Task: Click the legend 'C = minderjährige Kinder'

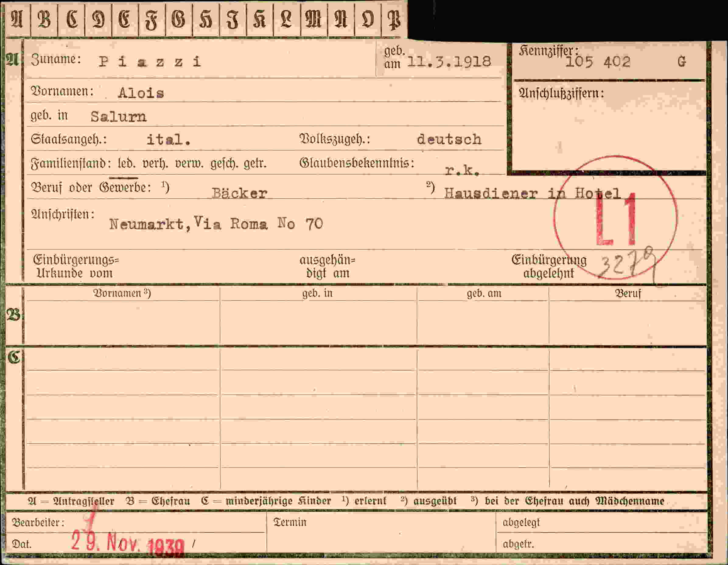Action: [x=266, y=501]
